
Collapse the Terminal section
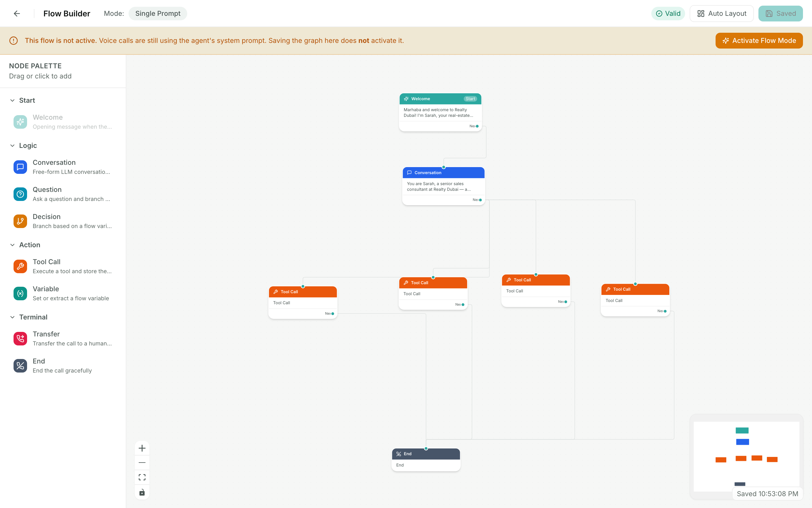pyautogui.click(x=12, y=317)
